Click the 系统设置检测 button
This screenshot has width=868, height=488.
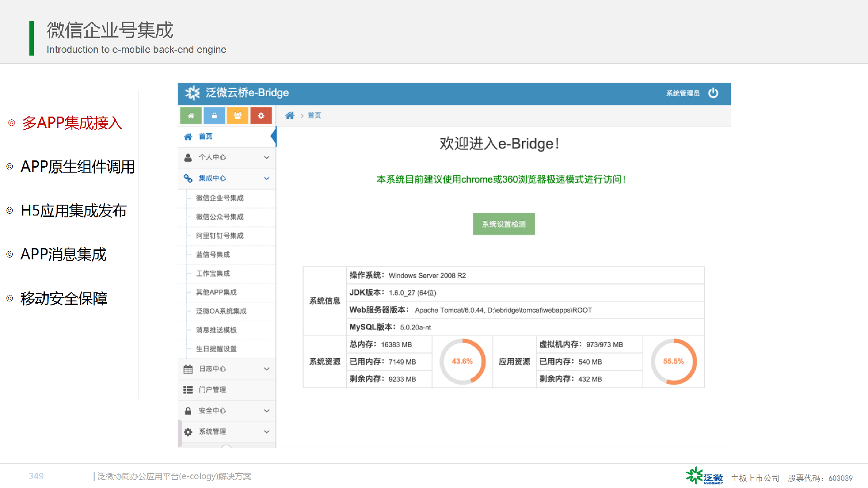pyautogui.click(x=504, y=224)
